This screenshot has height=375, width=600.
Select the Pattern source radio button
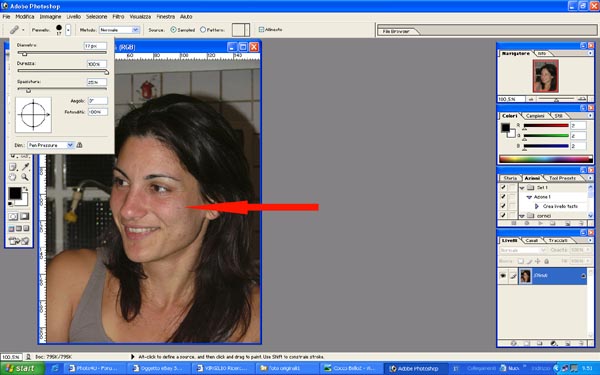[x=203, y=29]
